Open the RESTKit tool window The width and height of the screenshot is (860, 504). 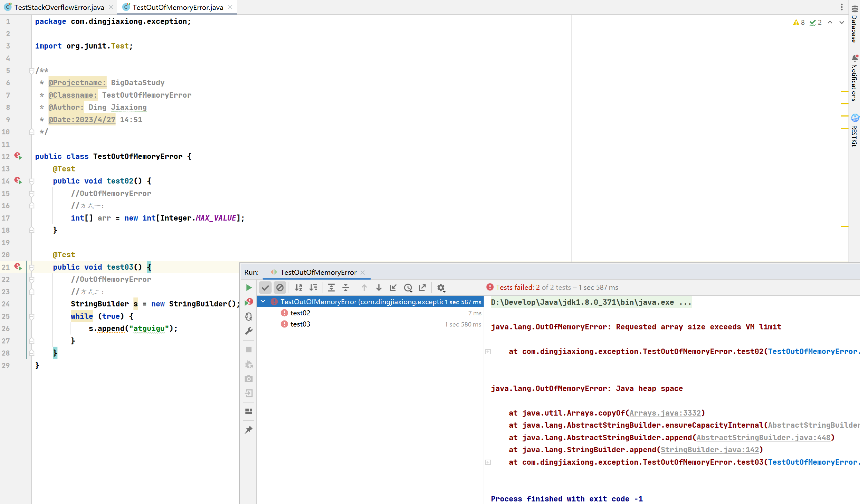(x=855, y=130)
